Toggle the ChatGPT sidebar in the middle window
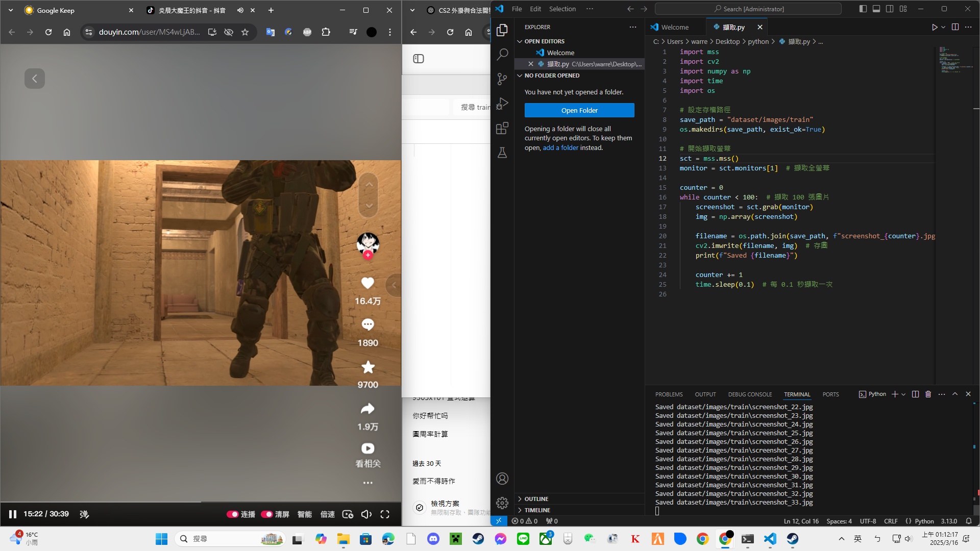Image resolution: width=980 pixels, height=551 pixels. tap(419, 59)
